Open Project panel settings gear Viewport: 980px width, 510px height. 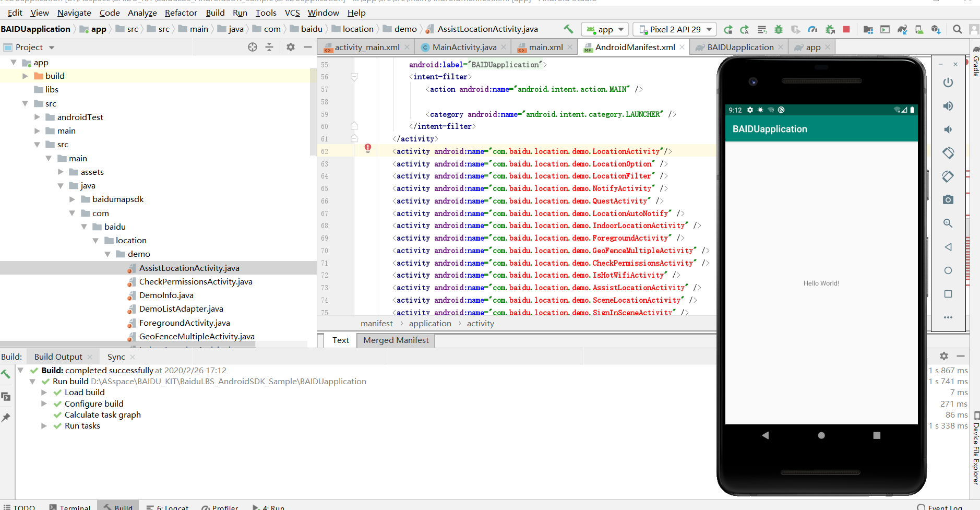291,47
